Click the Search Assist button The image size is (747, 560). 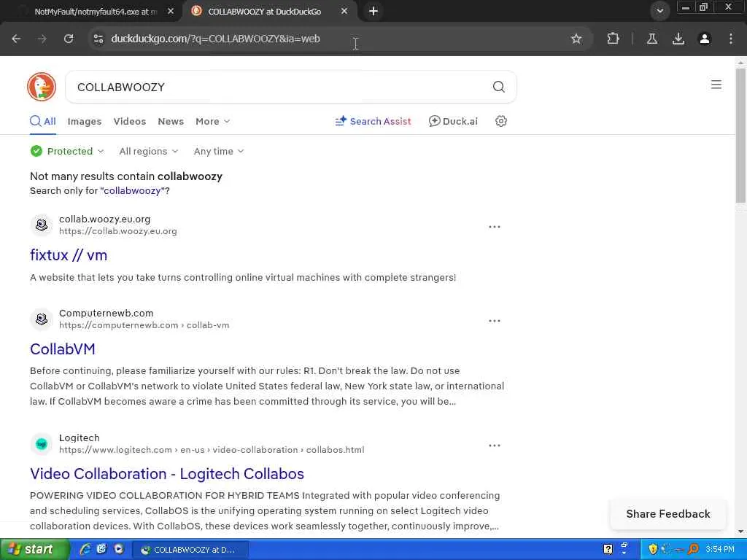coord(373,122)
